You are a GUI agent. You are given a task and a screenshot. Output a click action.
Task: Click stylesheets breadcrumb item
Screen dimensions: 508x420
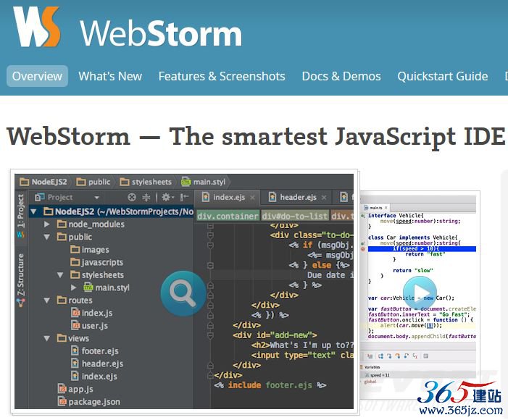coord(146,182)
